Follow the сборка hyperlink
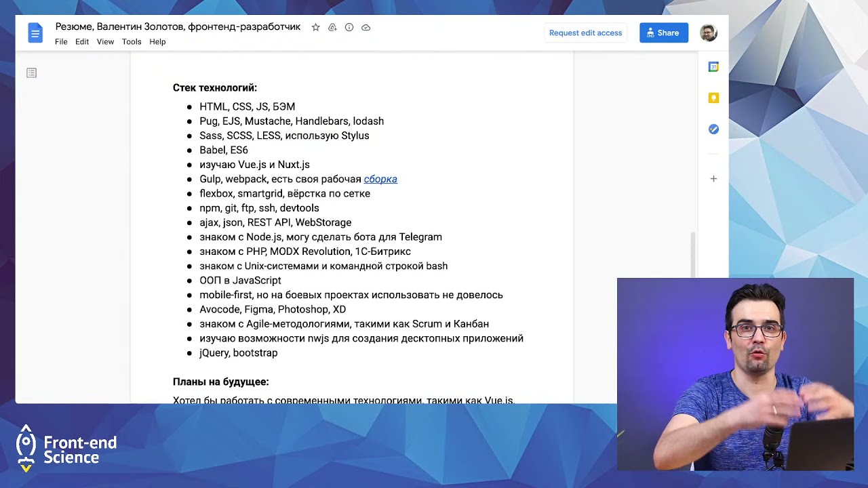868x488 pixels. (380, 179)
